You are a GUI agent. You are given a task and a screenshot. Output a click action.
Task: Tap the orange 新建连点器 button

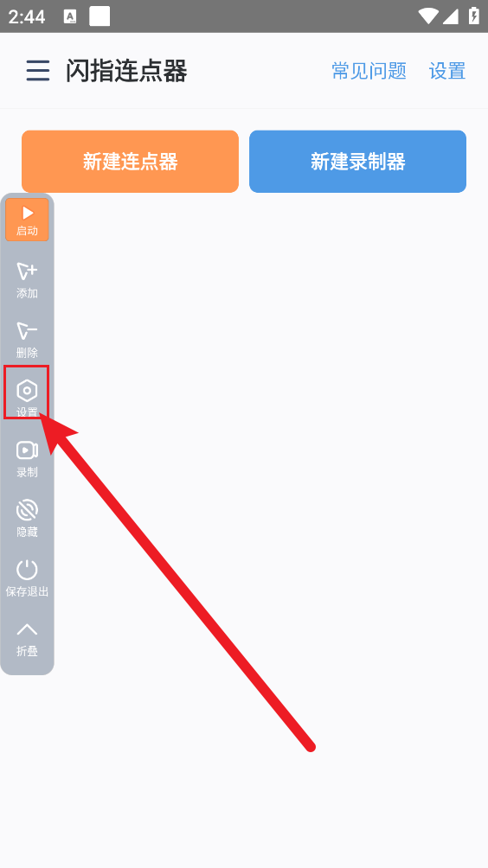pos(130,162)
